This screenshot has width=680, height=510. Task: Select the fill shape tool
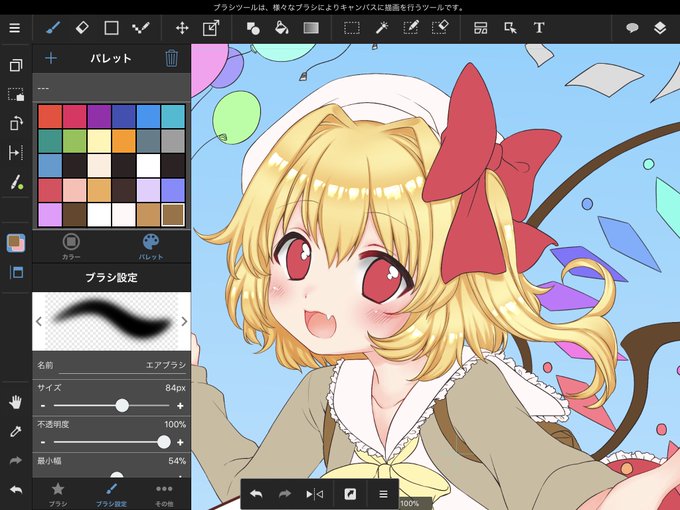tap(253, 28)
